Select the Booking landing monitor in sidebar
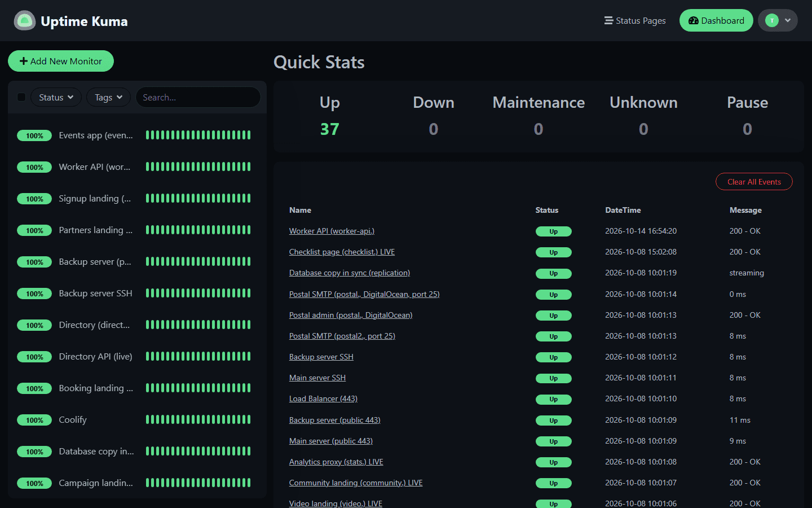The image size is (812, 508). tap(137, 388)
